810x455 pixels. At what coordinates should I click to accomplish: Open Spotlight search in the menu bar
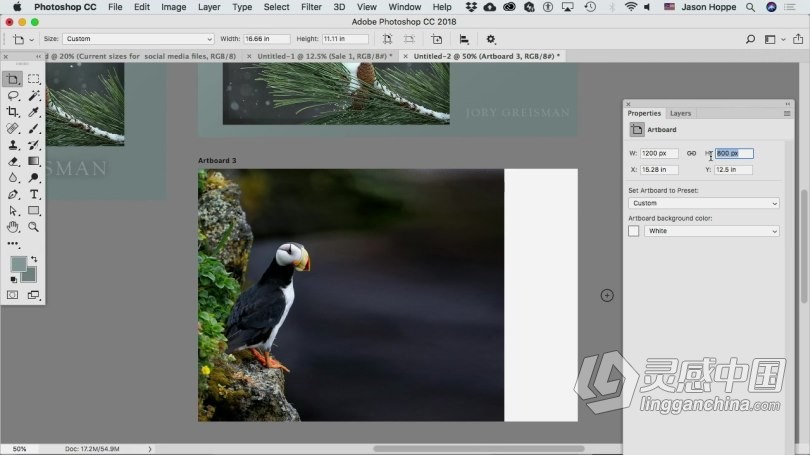click(750, 7)
